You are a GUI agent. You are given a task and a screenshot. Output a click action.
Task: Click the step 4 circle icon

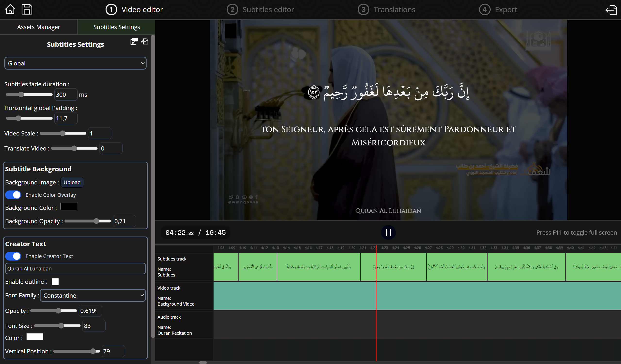click(484, 10)
